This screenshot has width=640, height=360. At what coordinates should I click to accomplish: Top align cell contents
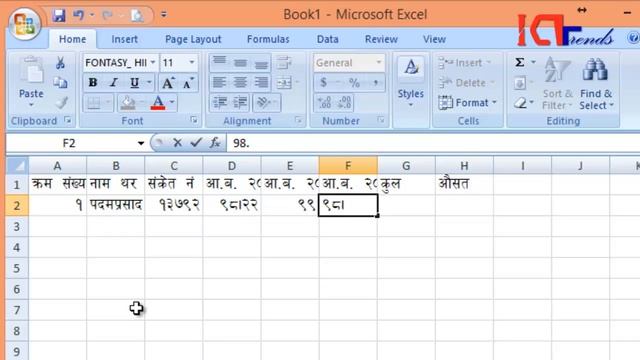[x=219, y=62]
